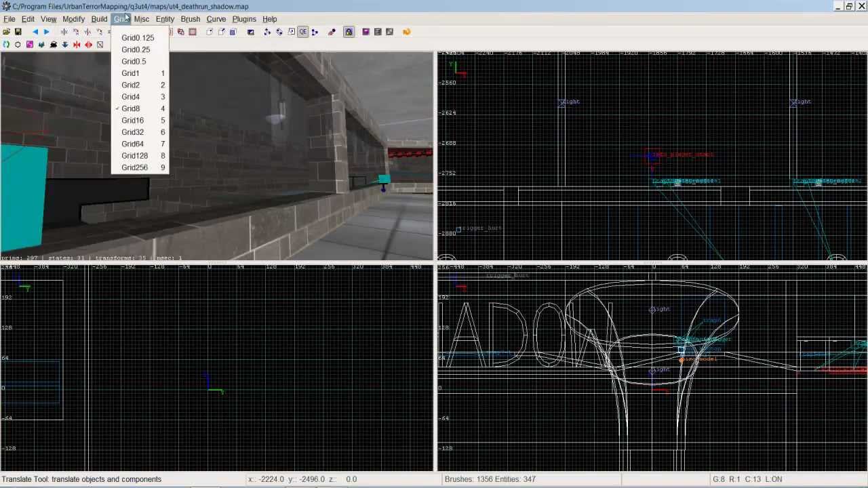Set grid size to Grid64

(140, 144)
